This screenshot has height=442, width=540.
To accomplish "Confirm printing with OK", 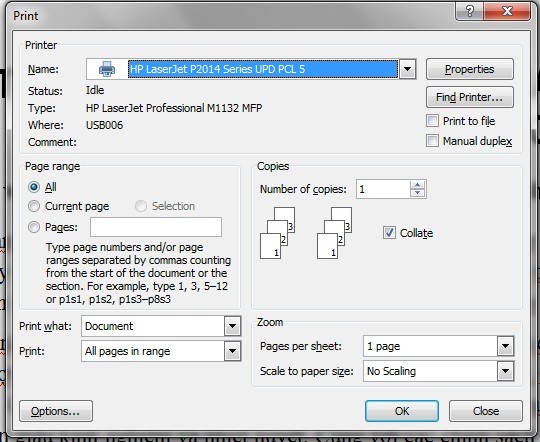I will coord(402,411).
